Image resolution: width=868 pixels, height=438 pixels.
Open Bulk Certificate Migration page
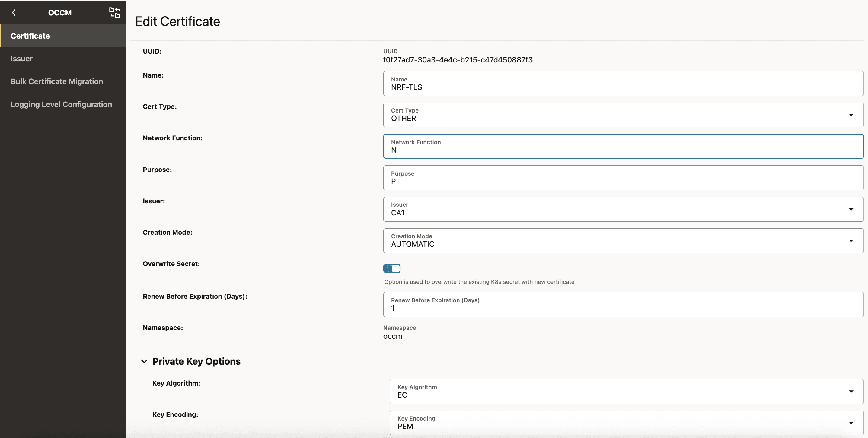pyautogui.click(x=57, y=81)
